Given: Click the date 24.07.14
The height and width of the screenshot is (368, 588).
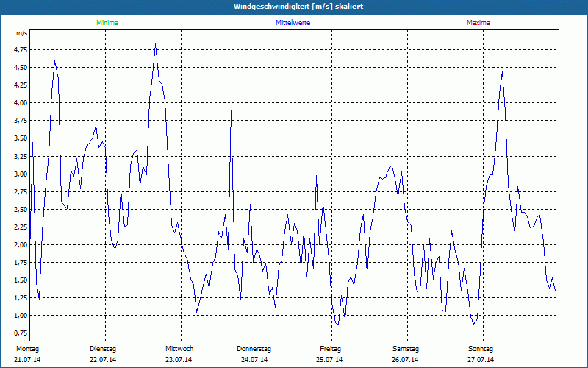Looking at the screenshot, I should click(254, 360).
